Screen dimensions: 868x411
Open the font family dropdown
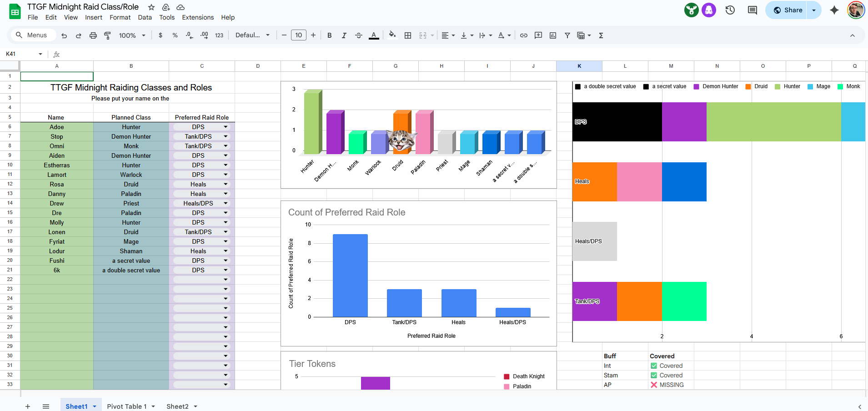click(252, 35)
